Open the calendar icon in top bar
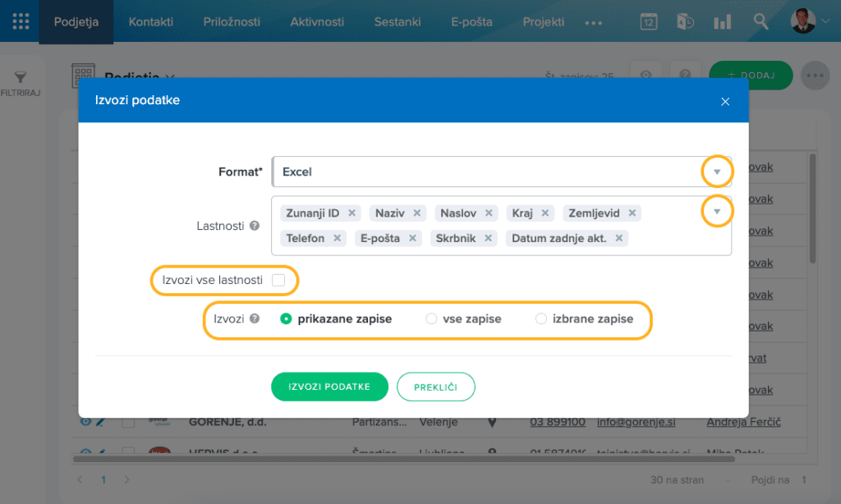This screenshot has width=841, height=504. tap(649, 22)
